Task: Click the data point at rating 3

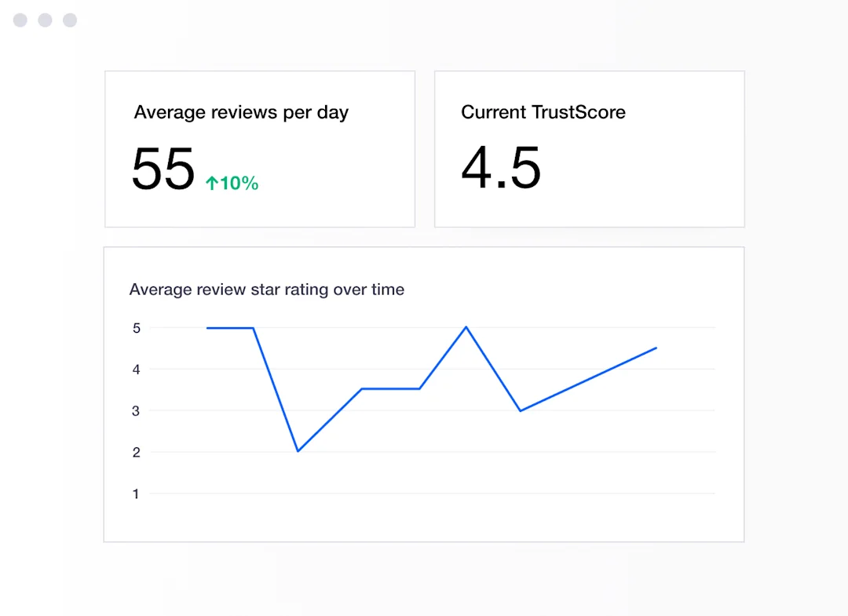Action: click(520, 410)
